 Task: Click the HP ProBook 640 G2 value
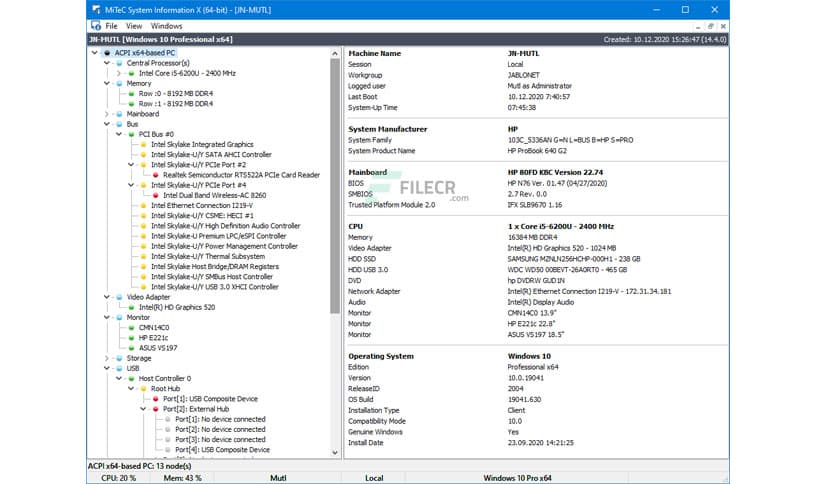(537, 151)
